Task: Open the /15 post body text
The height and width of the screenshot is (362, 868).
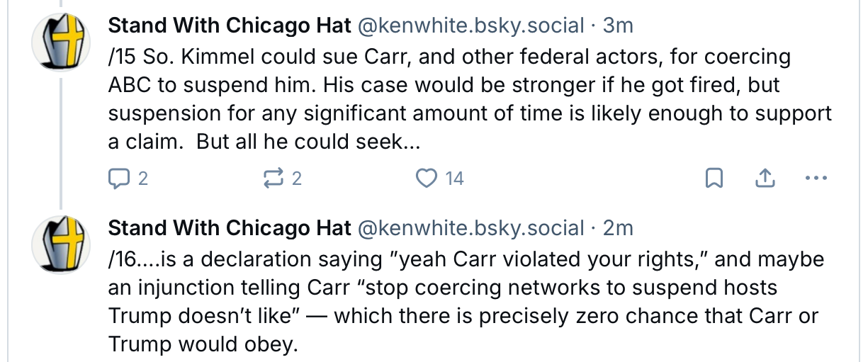Action: [x=453, y=99]
